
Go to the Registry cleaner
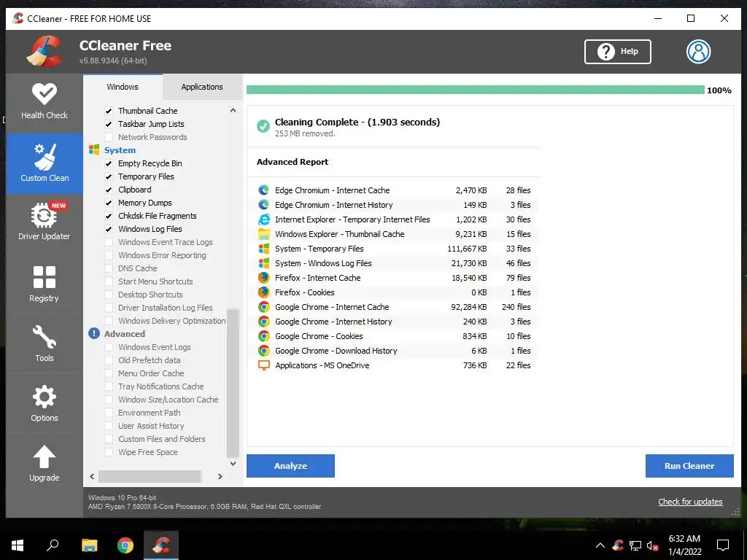click(44, 284)
